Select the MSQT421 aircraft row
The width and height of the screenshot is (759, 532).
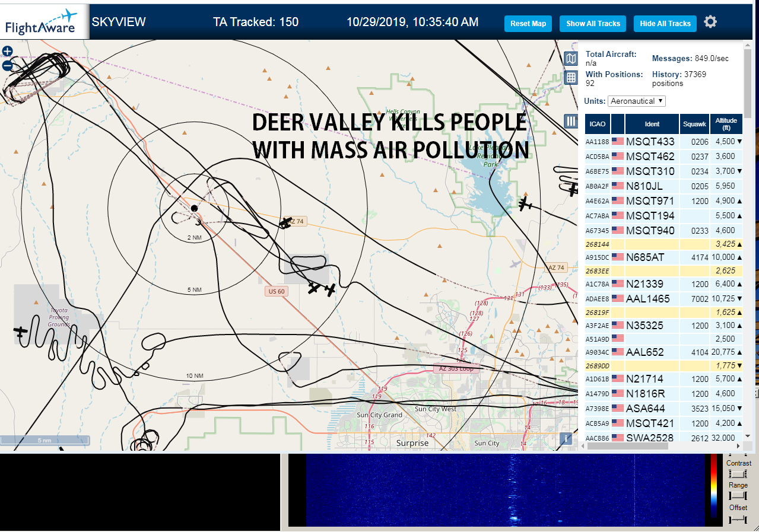(x=664, y=423)
